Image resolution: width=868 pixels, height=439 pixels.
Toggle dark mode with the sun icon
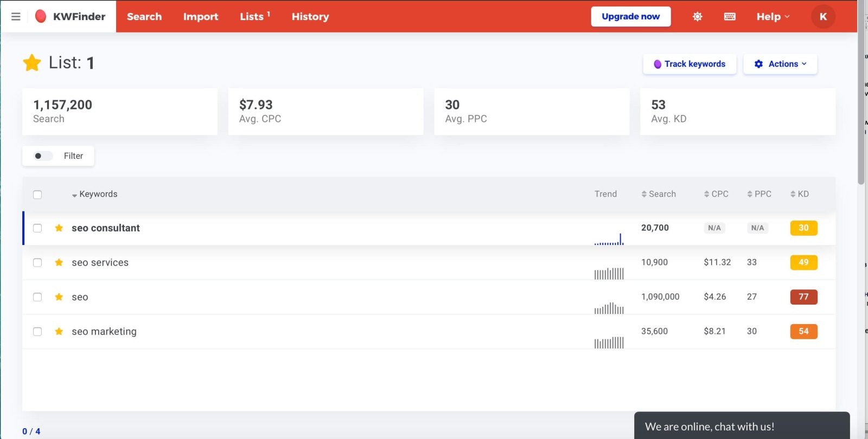pos(697,17)
